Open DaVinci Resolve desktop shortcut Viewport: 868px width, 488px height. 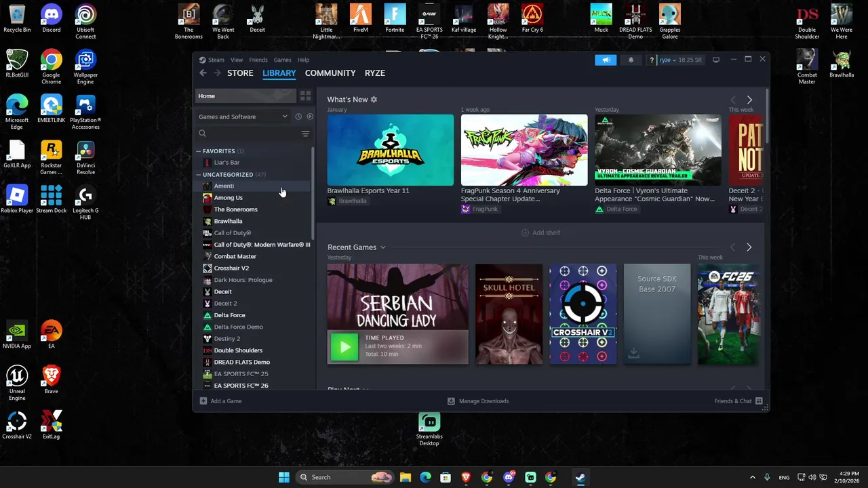85,158
